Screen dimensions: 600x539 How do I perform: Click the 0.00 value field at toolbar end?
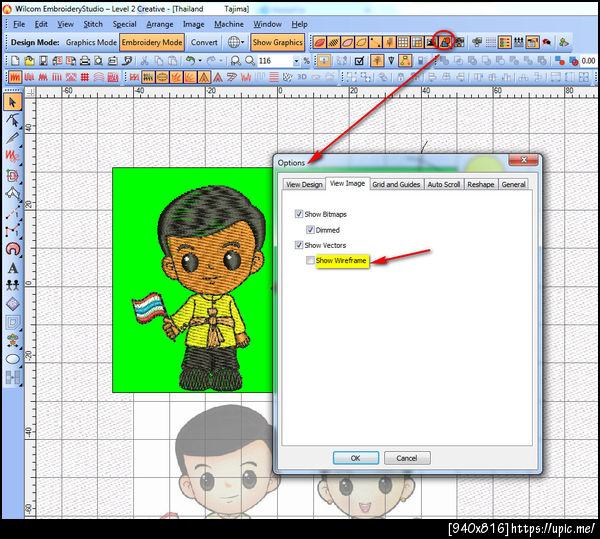tap(588, 60)
